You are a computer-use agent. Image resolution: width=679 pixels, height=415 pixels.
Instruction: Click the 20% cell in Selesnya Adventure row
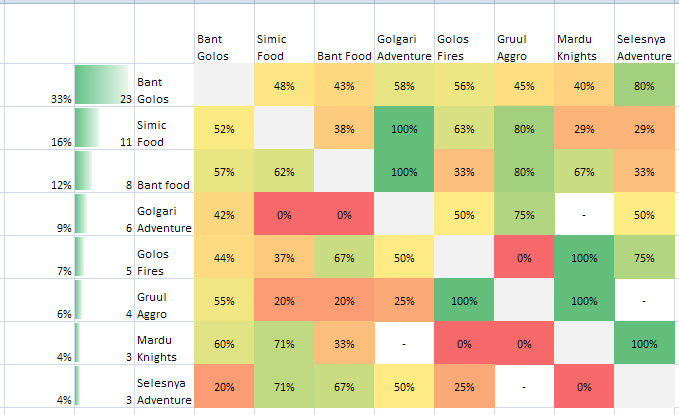pos(223,387)
